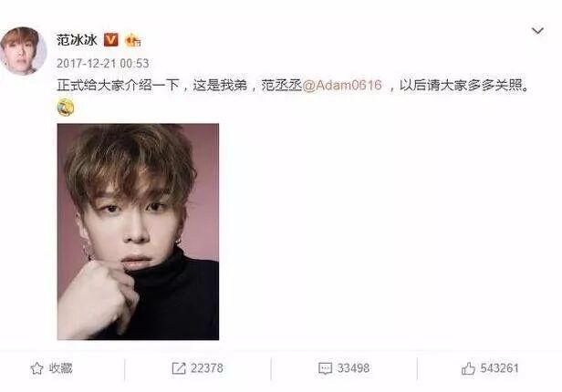562x392 pixels.
Task: Click the 收藏 favorite label
Action: [x=60, y=368]
